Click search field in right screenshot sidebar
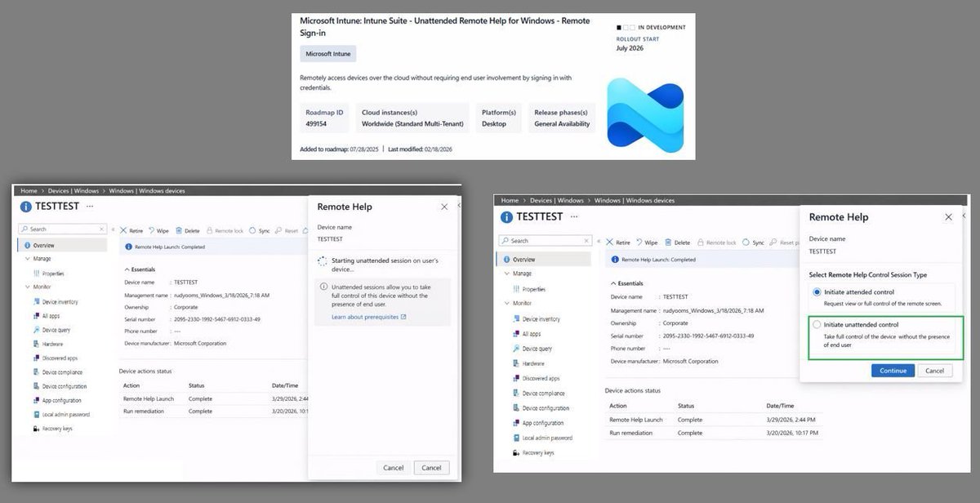The height and width of the screenshot is (503, 980). tap(545, 241)
